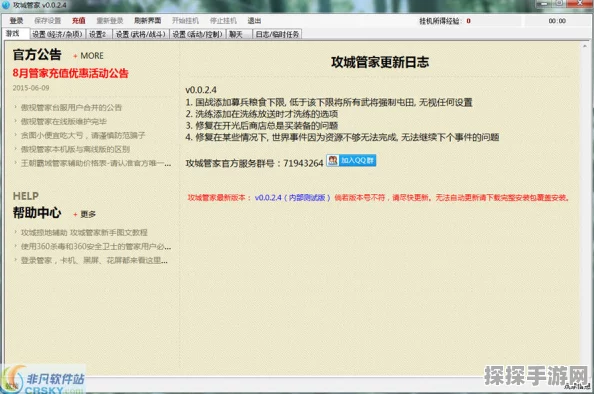Open the red 充值 menu item
594x394 pixels.
point(78,20)
